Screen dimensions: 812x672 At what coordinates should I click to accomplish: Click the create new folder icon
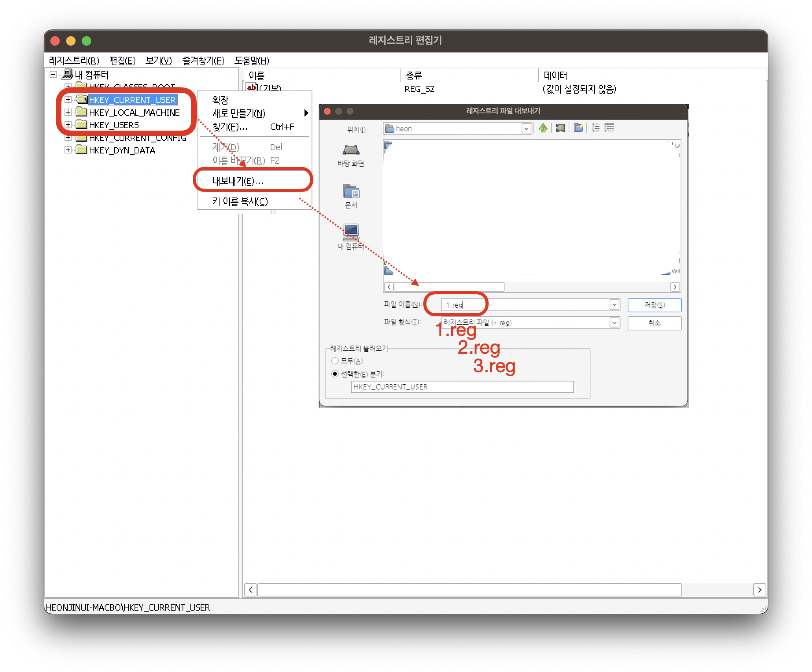tap(578, 128)
